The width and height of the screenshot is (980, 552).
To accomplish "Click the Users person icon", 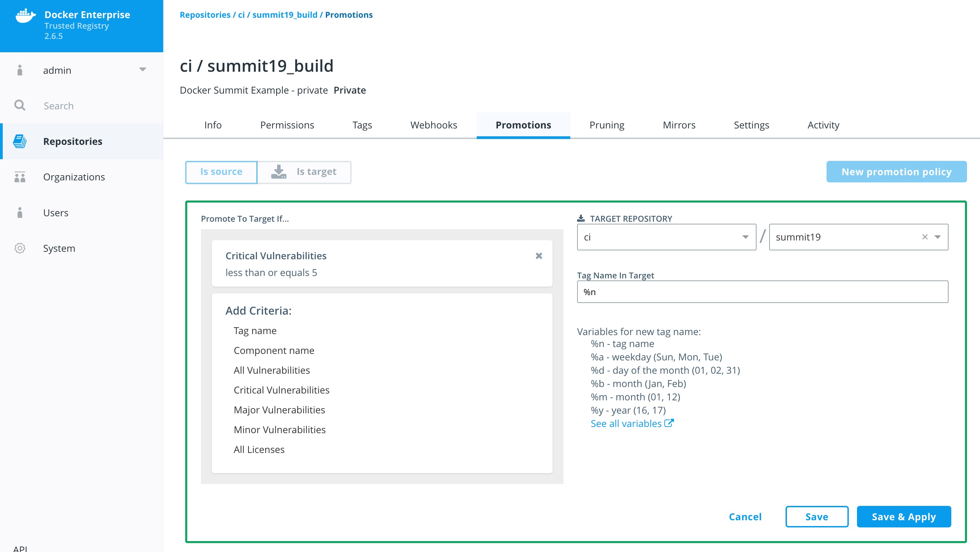I will tap(20, 212).
